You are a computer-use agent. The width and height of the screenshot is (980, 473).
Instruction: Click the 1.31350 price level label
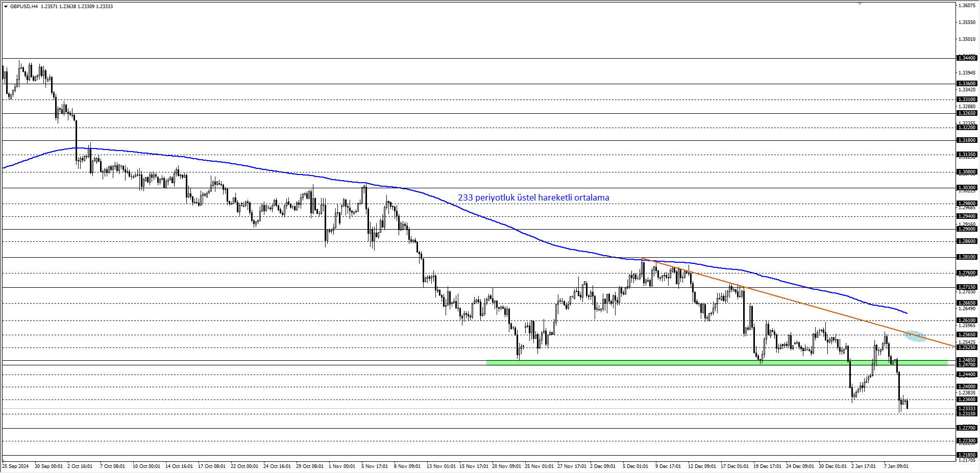967,155
